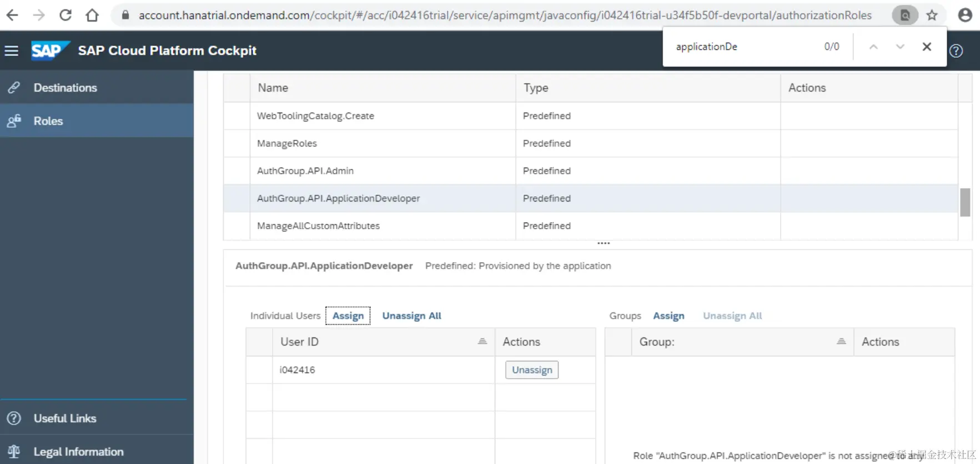This screenshot has height=464, width=980.
Task: Click the splitter handle dots below roles table
Action: click(x=604, y=243)
